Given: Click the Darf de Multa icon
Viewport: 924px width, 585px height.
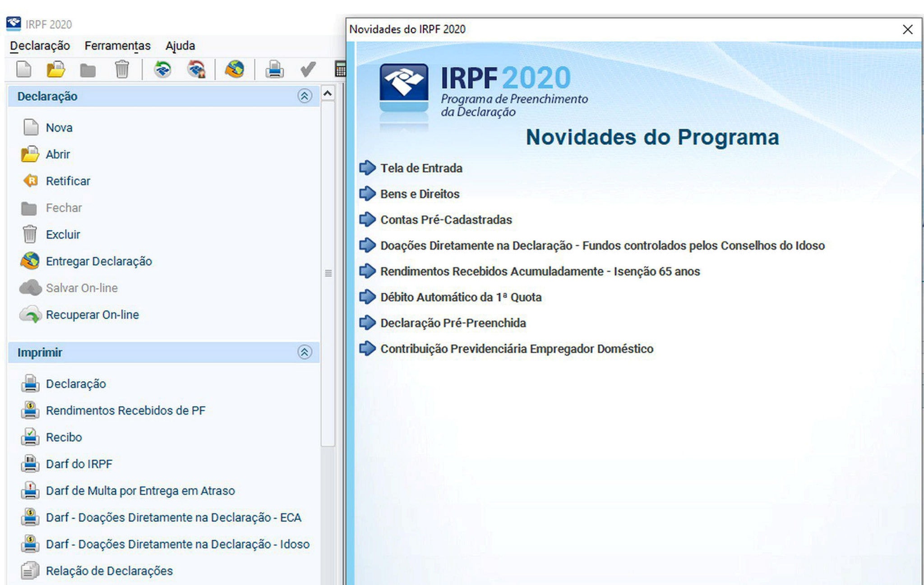Looking at the screenshot, I should click(30, 491).
